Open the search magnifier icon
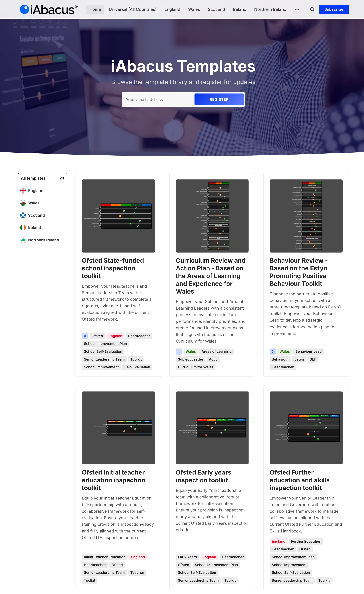Image resolution: width=364 pixels, height=594 pixels. (x=312, y=9)
